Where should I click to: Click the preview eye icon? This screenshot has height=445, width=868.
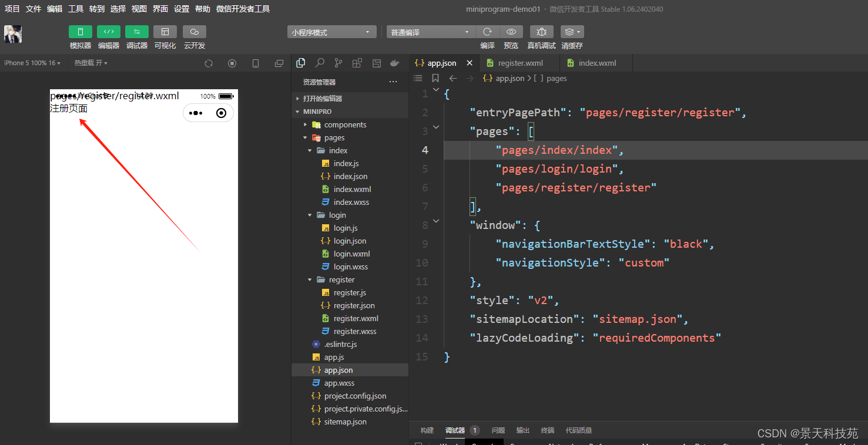511,32
